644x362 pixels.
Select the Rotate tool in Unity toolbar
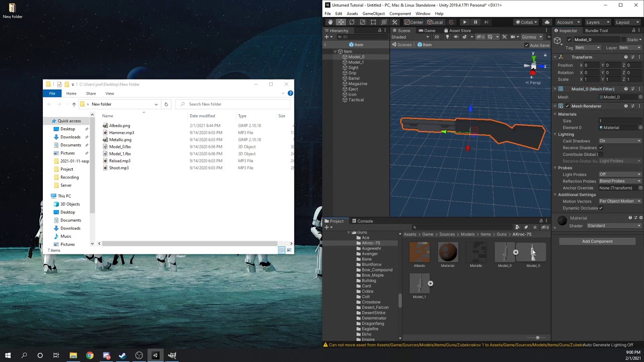(x=352, y=22)
